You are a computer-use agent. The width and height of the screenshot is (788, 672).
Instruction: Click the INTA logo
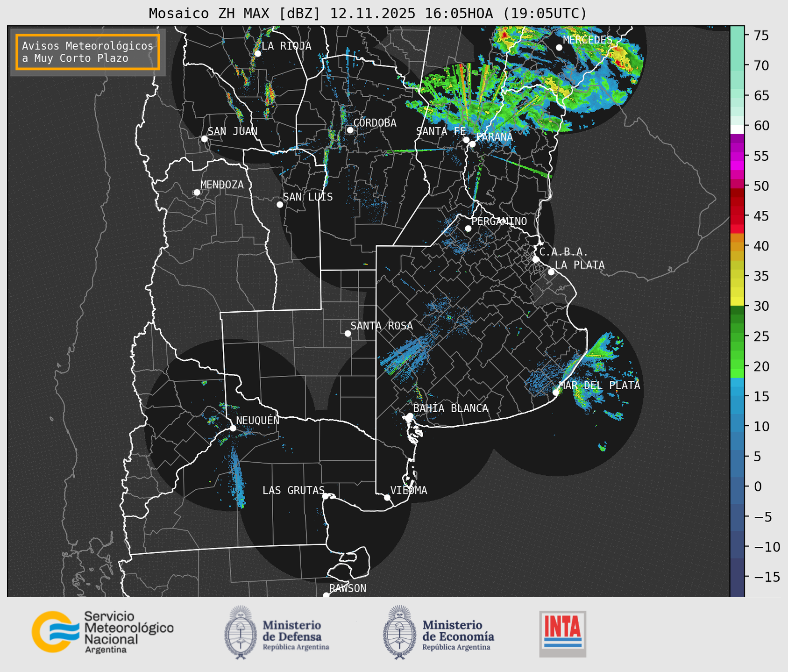click(562, 634)
